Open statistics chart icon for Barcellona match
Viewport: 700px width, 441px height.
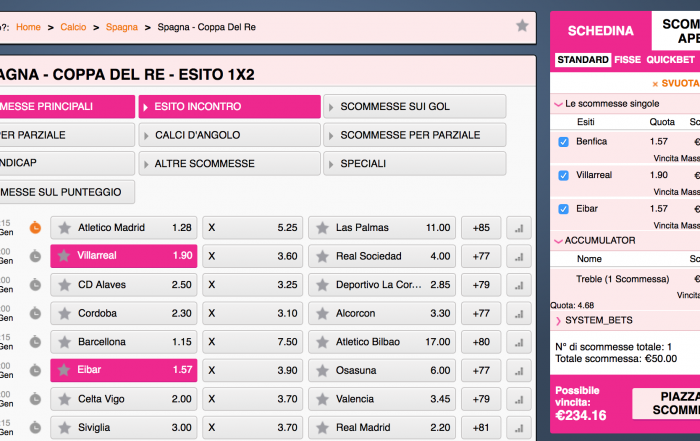point(519,342)
